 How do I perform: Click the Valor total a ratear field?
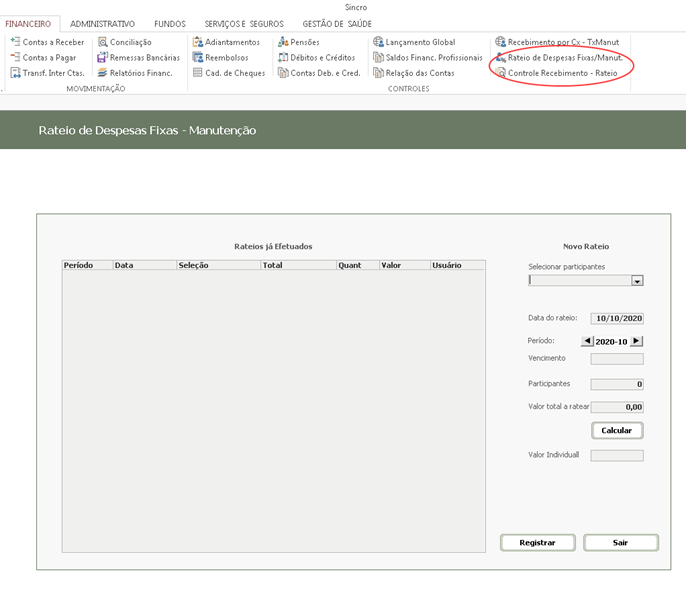point(617,407)
